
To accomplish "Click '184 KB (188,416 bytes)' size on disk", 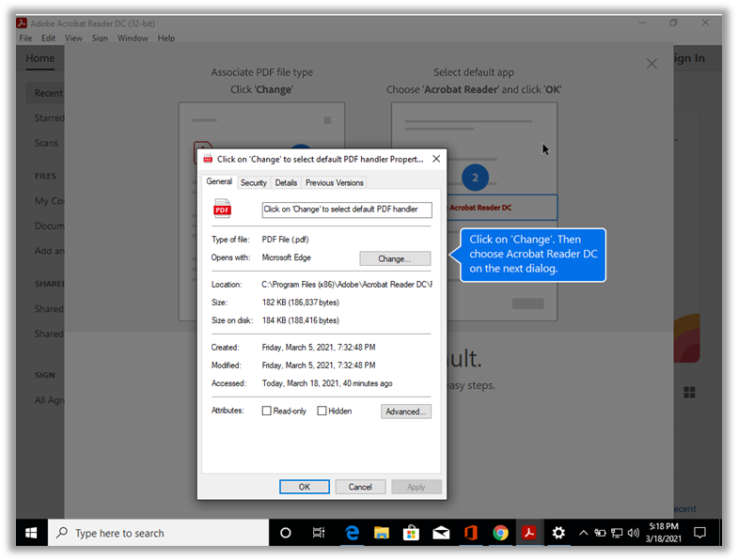I will (300, 320).
